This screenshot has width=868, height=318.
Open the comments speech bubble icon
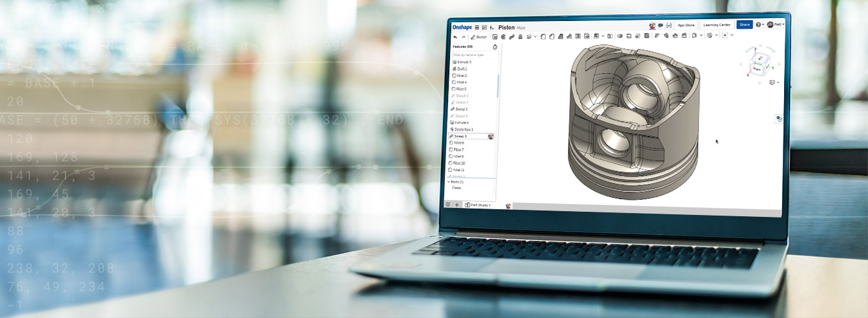[661, 25]
